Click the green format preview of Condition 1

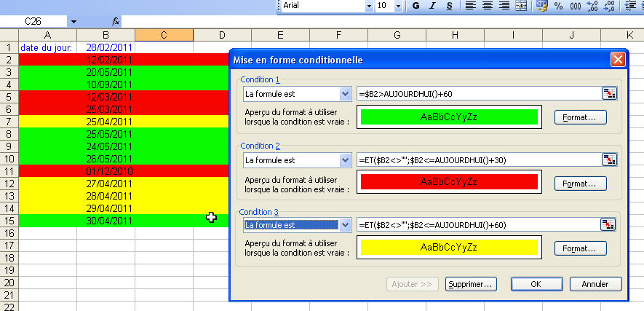point(449,117)
